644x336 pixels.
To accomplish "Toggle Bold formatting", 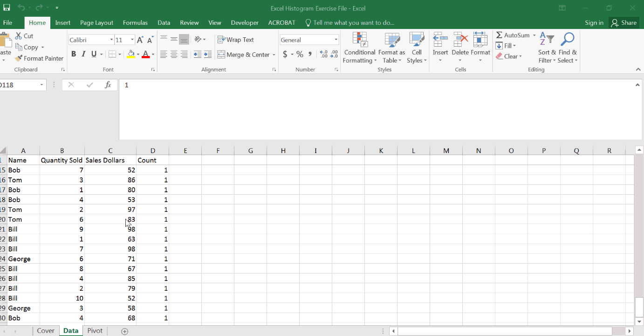I will coord(74,55).
